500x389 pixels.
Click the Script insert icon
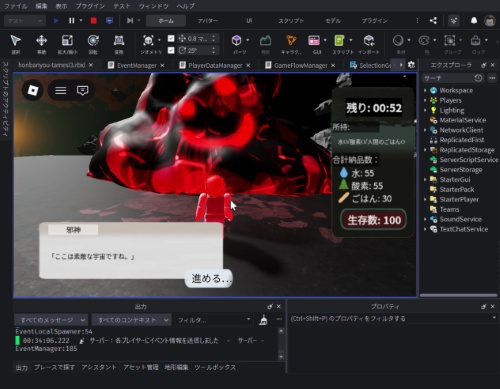[339, 41]
